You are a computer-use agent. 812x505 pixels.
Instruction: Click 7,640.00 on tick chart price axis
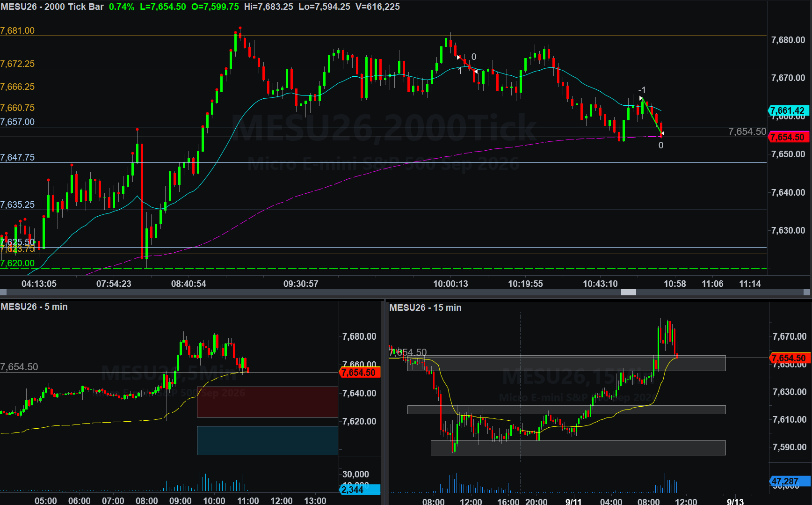click(788, 192)
